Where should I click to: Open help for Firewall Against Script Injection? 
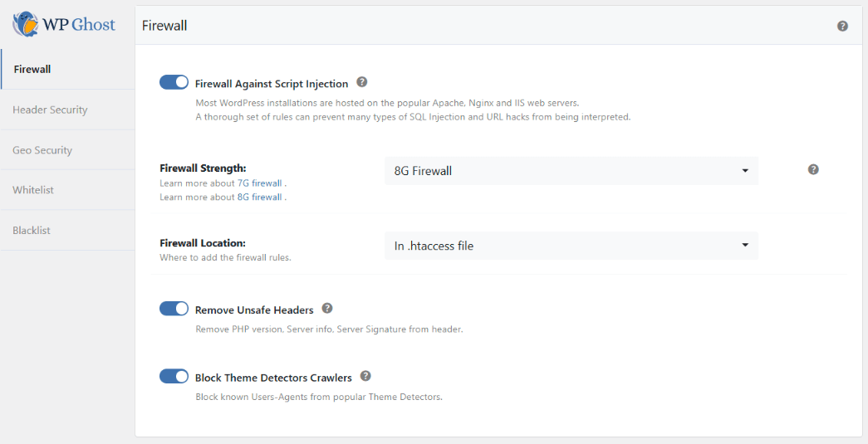[x=362, y=82]
